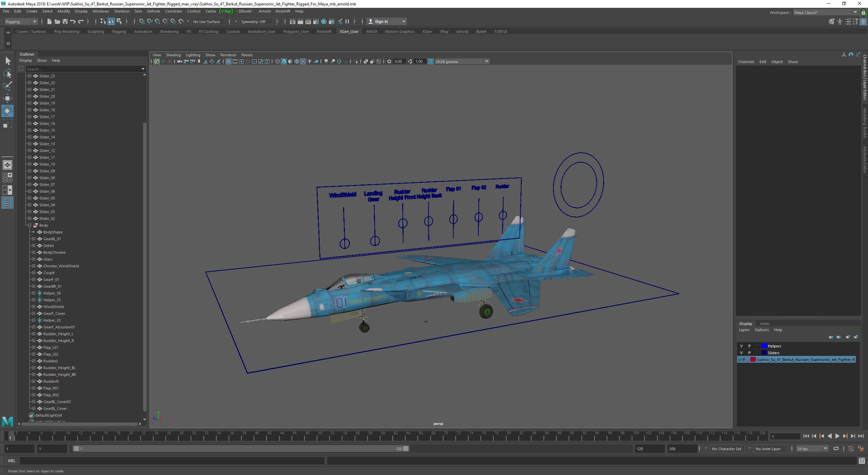Click viewport wireframe display icon
The width and height of the screenshot is (868, 475).
pos(277,61)
